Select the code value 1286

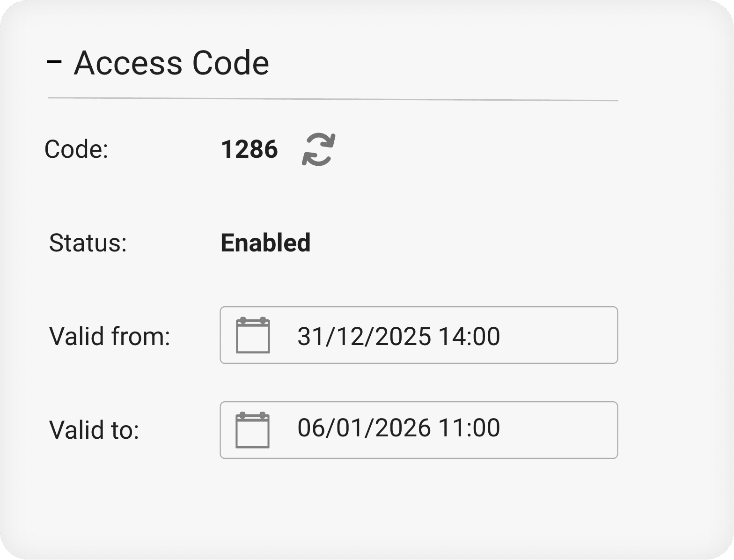(249, 150)
